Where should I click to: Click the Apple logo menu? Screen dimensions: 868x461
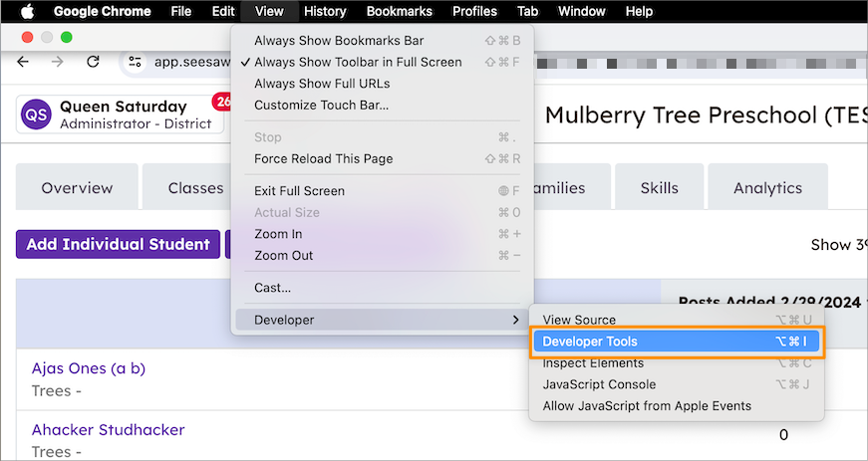tap(27, 11)
